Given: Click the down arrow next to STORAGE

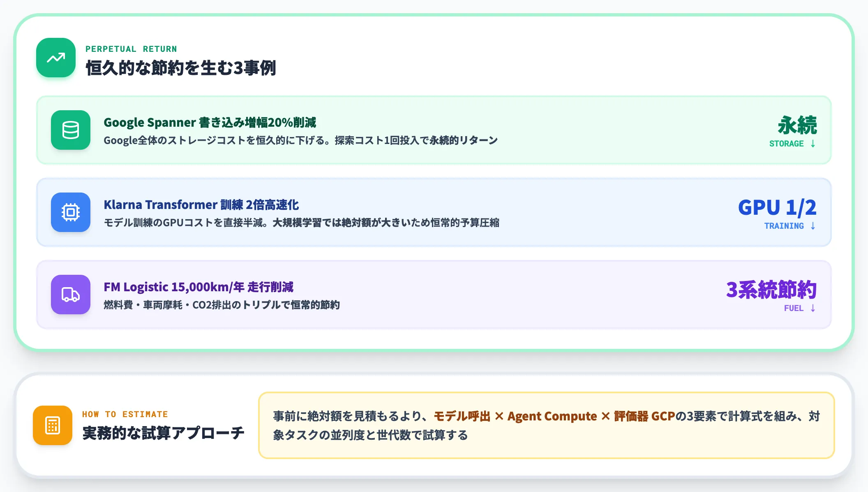Looking at the screenshot, I should click(813, 144).
